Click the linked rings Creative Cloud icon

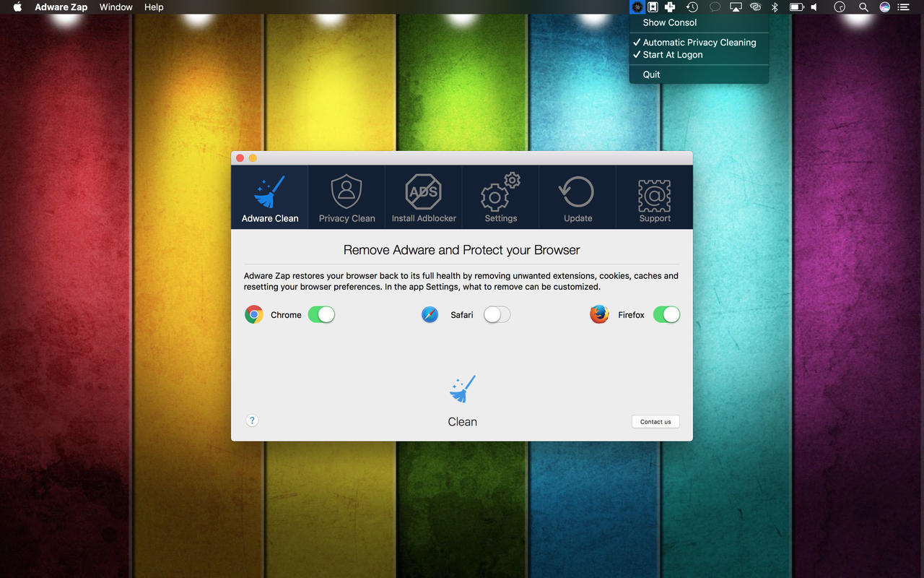tap(755, 7)
